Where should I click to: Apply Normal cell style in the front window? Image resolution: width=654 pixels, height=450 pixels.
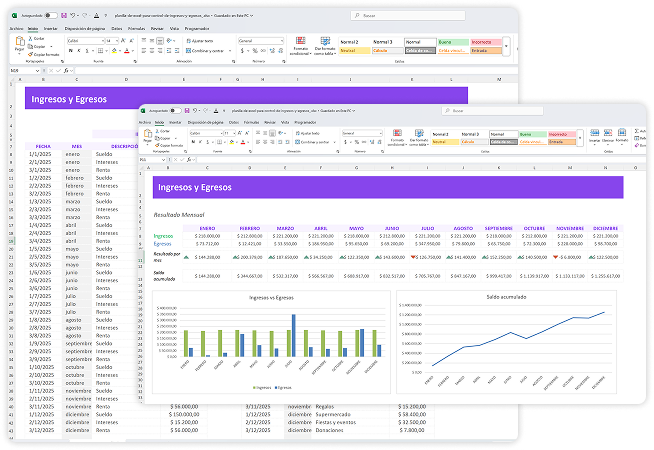503,134
